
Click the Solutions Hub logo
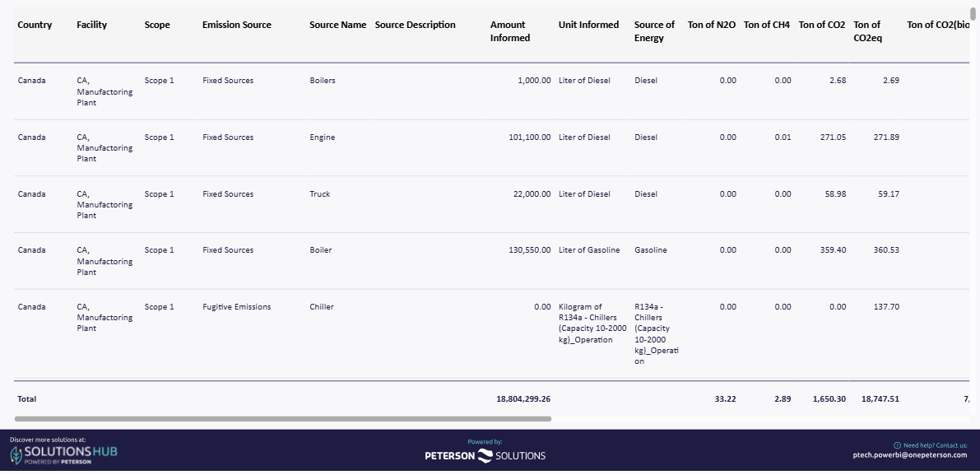pyautogui.click(x=63, y=454)
